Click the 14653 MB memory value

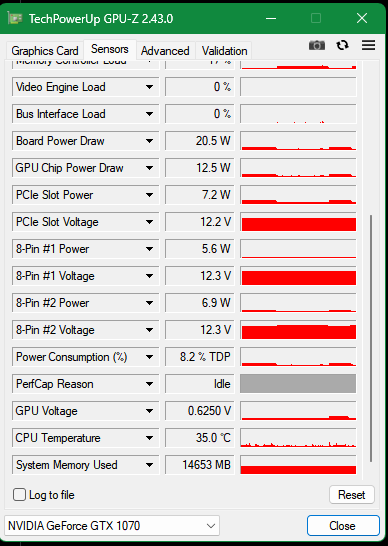click(200, 465)
